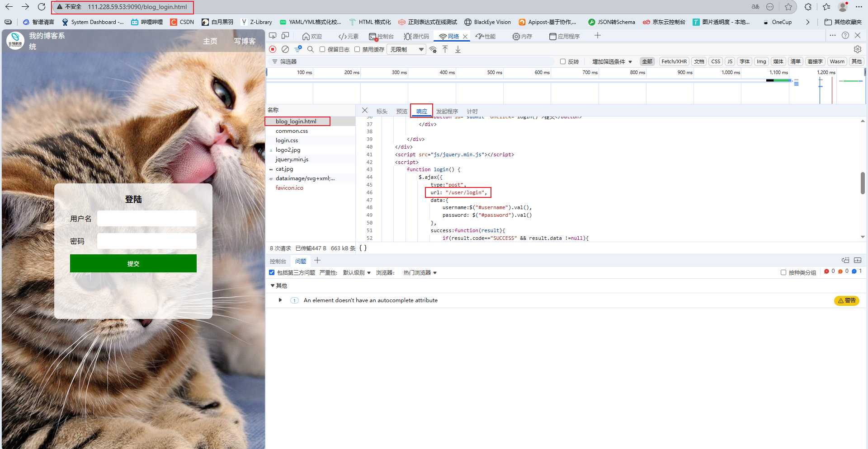868x449 pixels.
Task: Open the browser favorites list icon
Action: [827, 7]
